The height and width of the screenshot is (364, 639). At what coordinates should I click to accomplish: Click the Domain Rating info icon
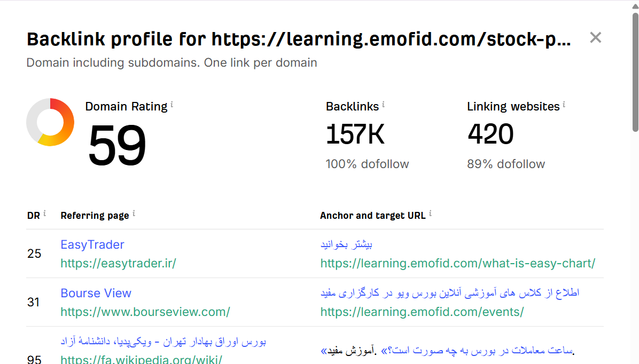[172, 105]
